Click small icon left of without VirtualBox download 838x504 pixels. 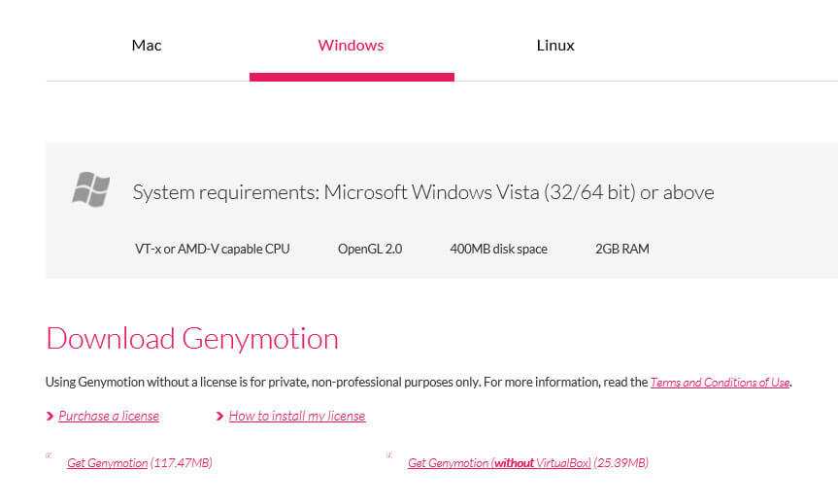(x=389, y=454)
